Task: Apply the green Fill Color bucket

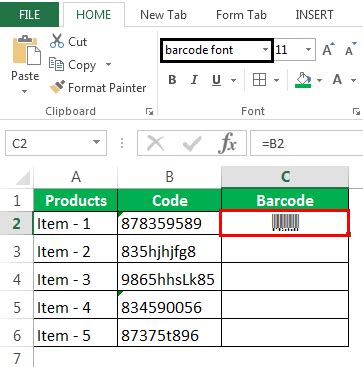Action: point(303,80)
